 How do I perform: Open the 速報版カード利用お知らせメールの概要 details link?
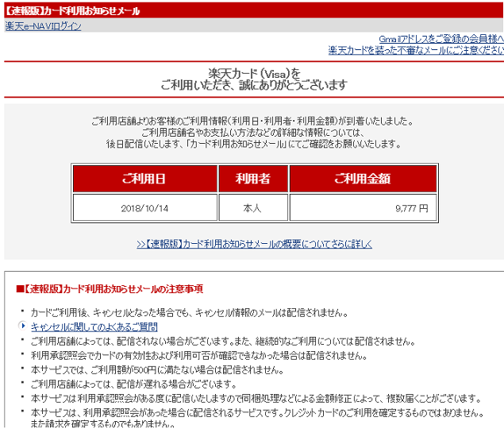254,244
